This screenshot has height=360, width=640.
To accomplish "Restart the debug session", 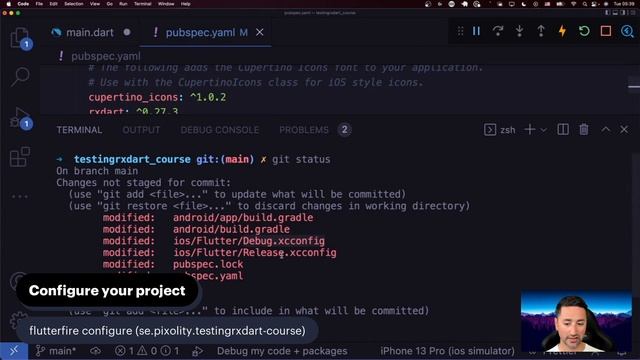I will click(584, 31).
